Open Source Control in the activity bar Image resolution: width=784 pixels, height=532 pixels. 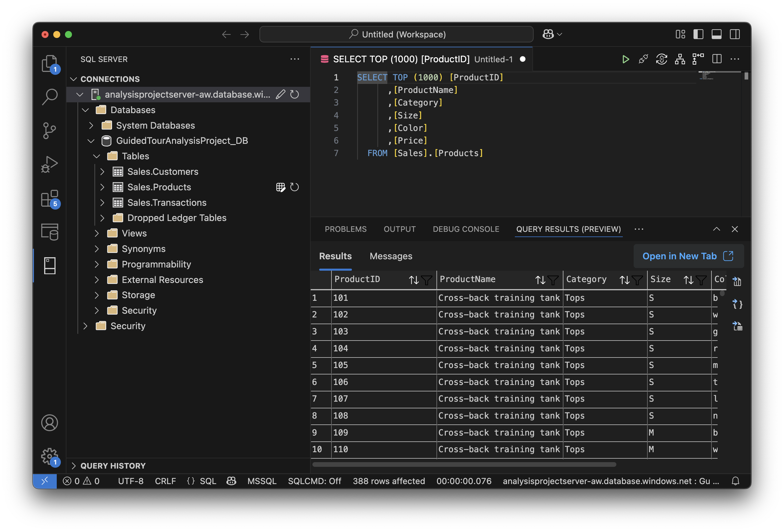click(50, 130)
